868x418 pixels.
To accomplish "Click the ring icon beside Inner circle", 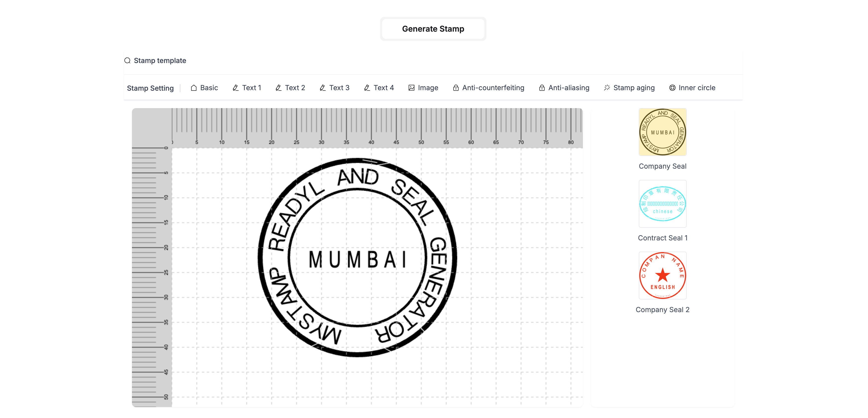I will point(672,88).
